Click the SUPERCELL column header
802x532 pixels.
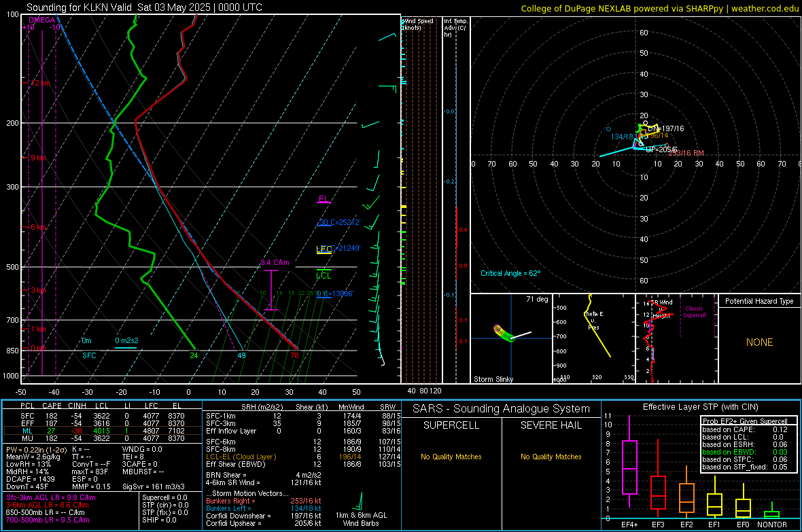[x=451, y=425]
